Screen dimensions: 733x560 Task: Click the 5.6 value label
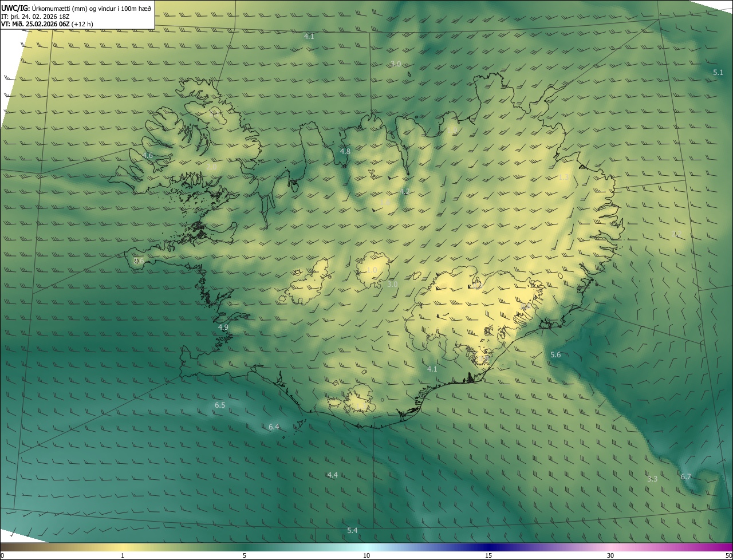(555, 355)
